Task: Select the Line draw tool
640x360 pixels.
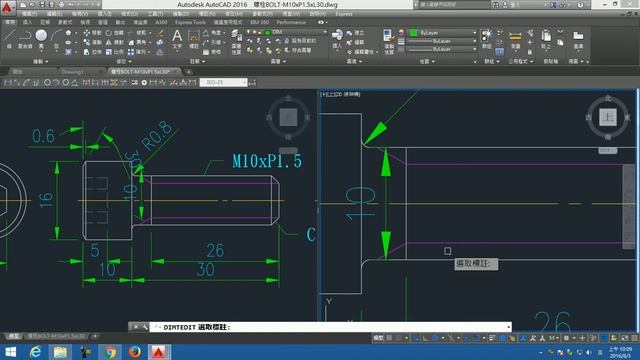Action: (x=10, y=37)
